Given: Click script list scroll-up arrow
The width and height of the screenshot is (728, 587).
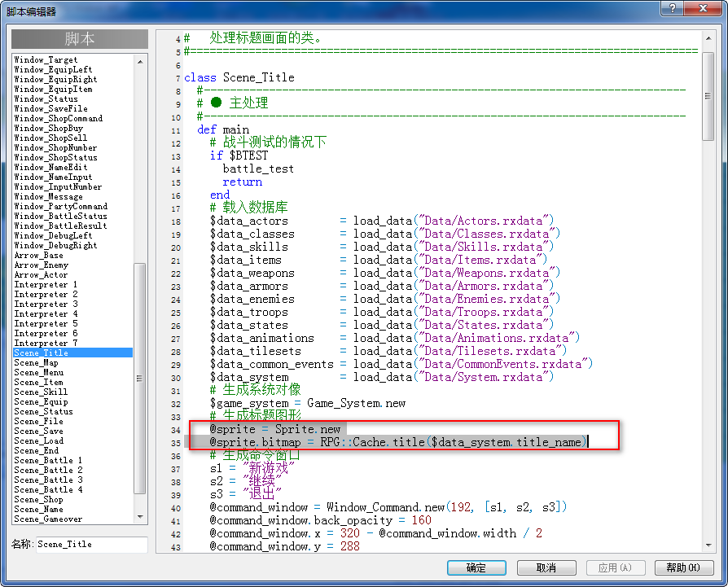Looking at the screenshot, I should [140, 61].
